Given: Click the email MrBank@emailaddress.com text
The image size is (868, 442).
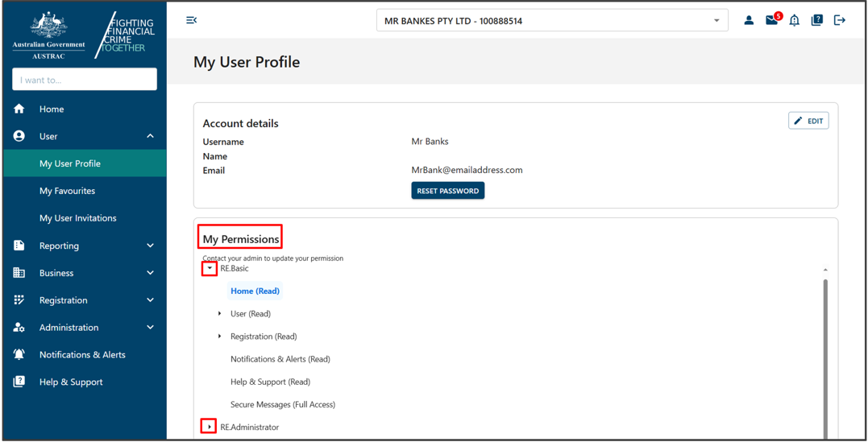Looking at the screenshot, I should 467,170.
